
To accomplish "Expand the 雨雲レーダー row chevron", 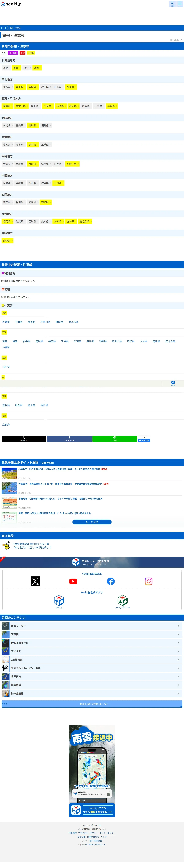I will pyautogui.click(x=178, y=626).
